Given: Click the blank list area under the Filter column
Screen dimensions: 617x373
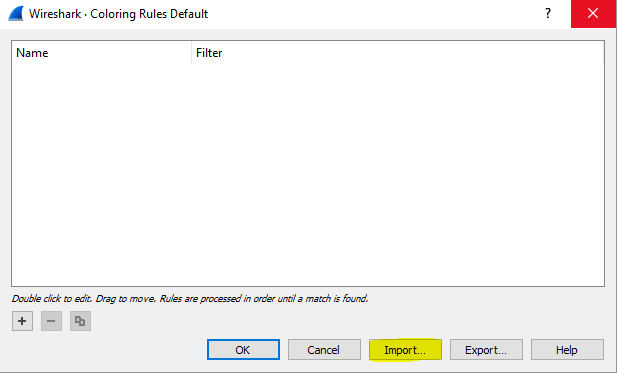Looking at the screenshot, I should click(x=398, y=173).
